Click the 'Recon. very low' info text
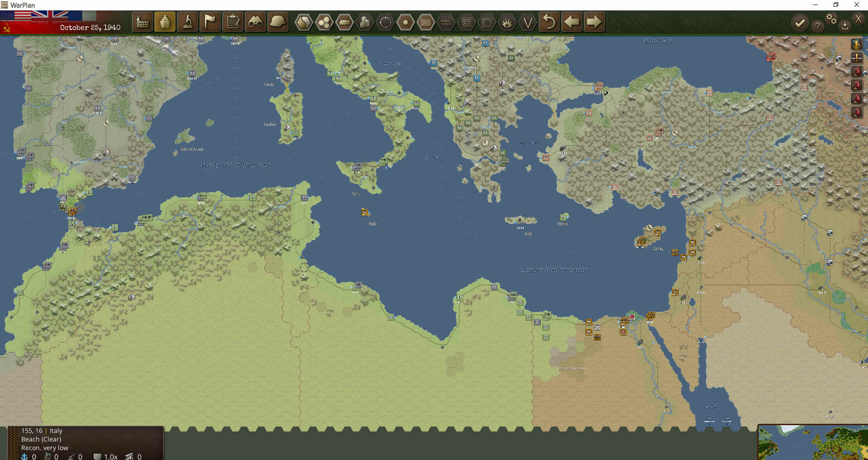The image size is (868, 460). pyautogui.click(x=45, y=448)
